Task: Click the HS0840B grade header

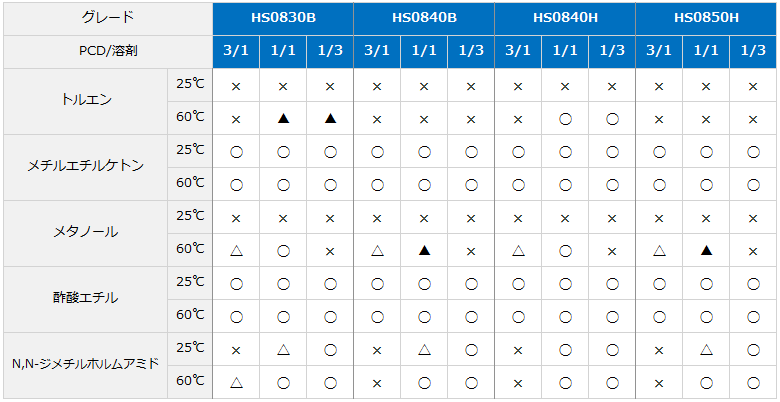Action: tap(424, 18)
